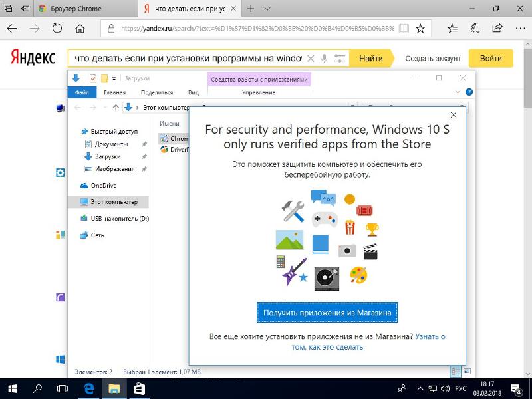This screenshot has height=399, width=532.
Task: Open volume control in system tray
Action: tap(444, 388)
